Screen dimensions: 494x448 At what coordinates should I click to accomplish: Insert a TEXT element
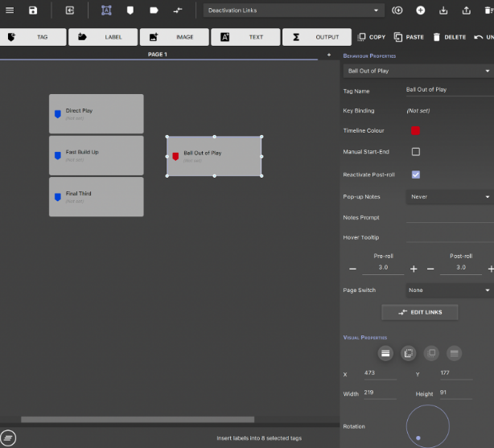click(245, 37)
